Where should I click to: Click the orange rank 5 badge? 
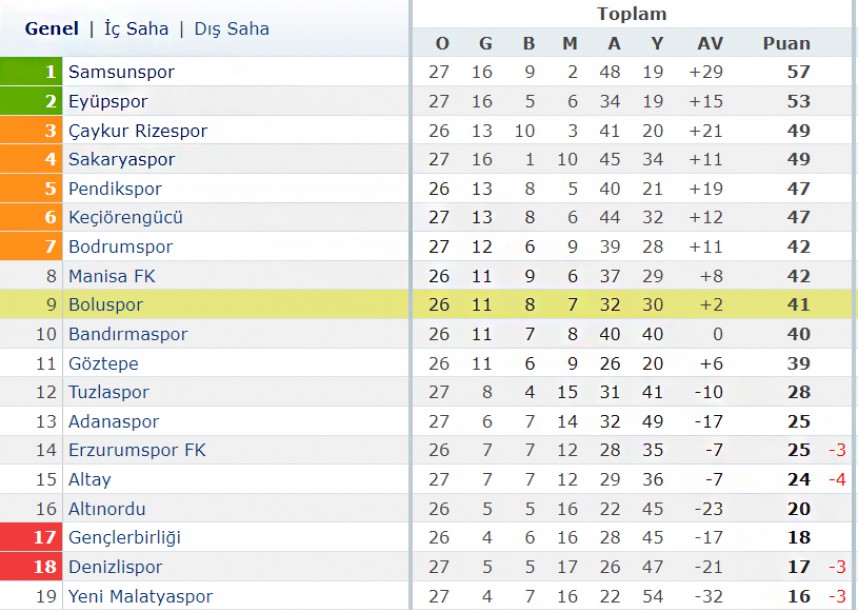(31, 188)
